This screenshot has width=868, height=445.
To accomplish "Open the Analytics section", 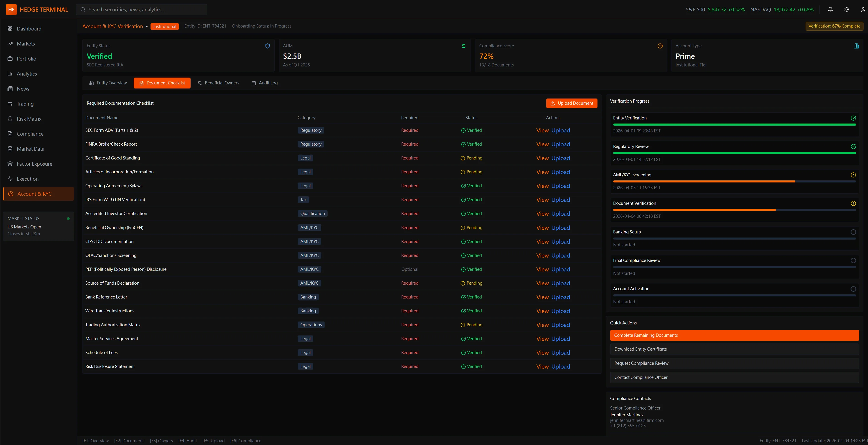I will pos(27,73).
